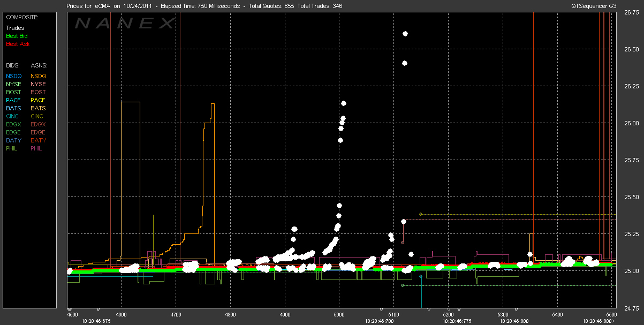Select NSDQ in the ASKS column
This screenshot has height=325, width=644.
pyautogui.click(x=39, y=76)
